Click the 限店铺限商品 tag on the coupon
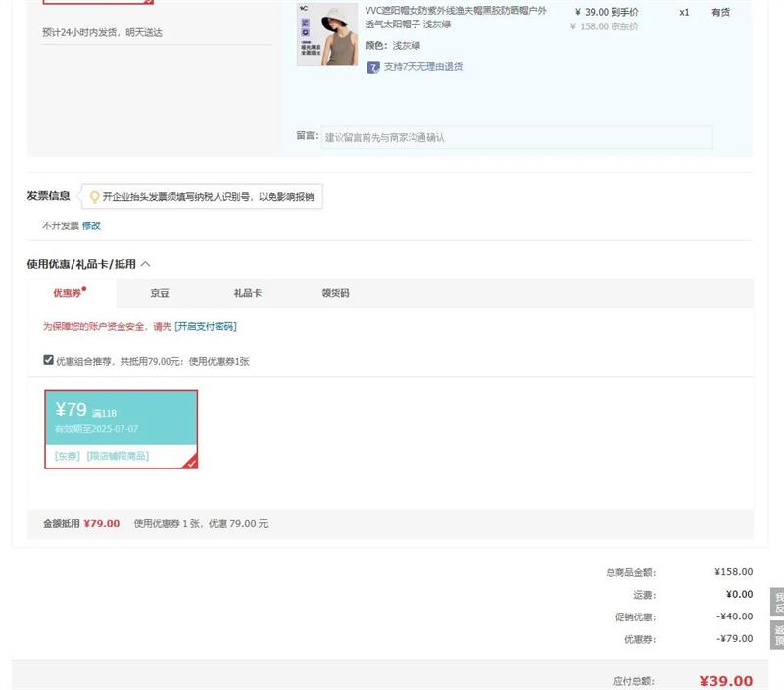Viewport: 784px width, 690px height. [118, 456]
